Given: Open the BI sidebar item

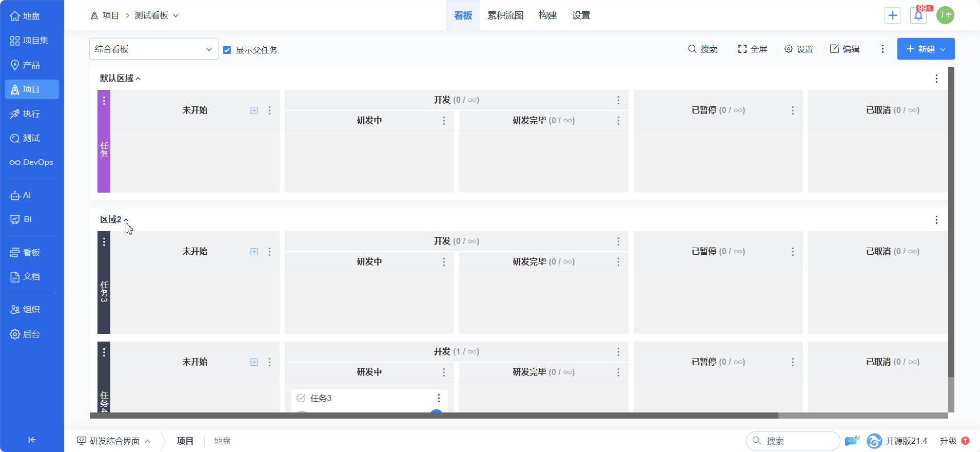Looking at the screenshot, I should 32,219.
